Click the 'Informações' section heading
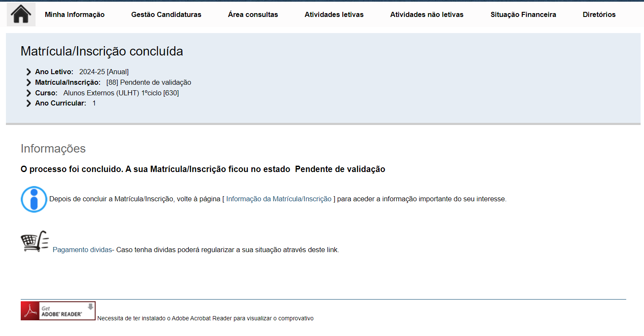644x336 pixels. [53, 148]
